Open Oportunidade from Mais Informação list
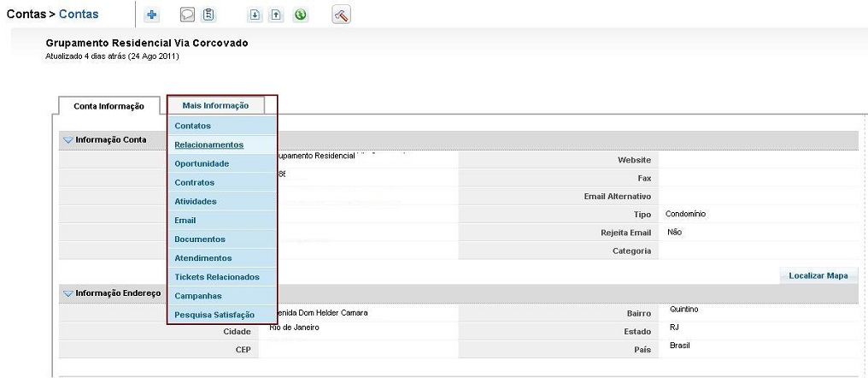The width and height of the screenshot is (868, 378). pos(202,163)
